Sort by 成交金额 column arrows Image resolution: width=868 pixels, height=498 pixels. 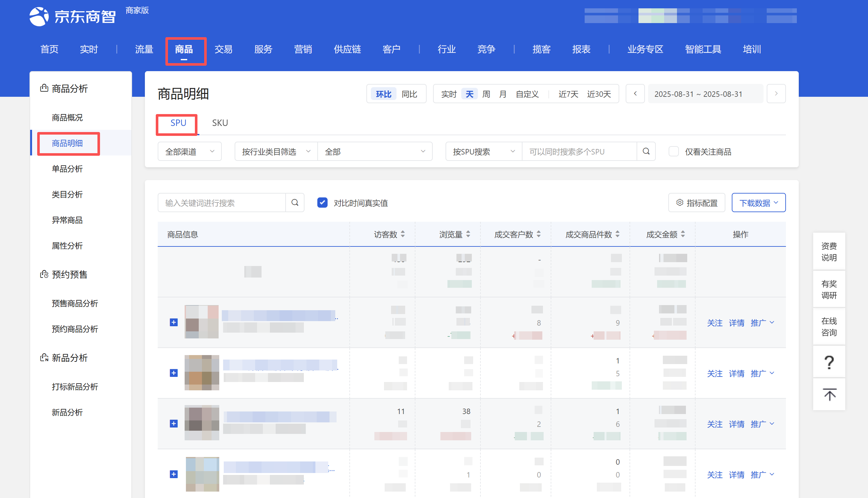pyautogui.click(x=683, y=234)
